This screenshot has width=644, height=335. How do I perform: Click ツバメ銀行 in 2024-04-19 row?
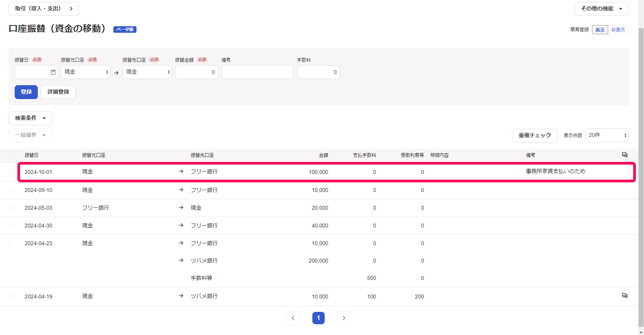point(204,296)
